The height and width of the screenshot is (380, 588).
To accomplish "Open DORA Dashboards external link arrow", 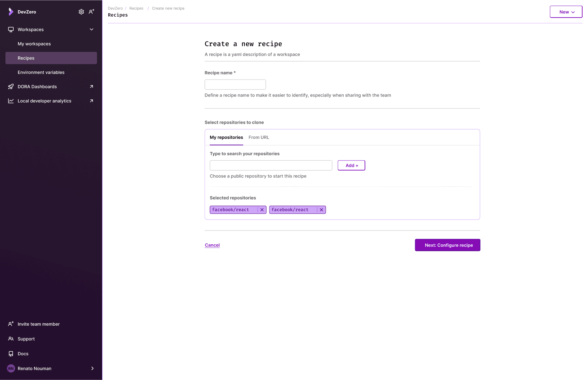I will (91, 87).
